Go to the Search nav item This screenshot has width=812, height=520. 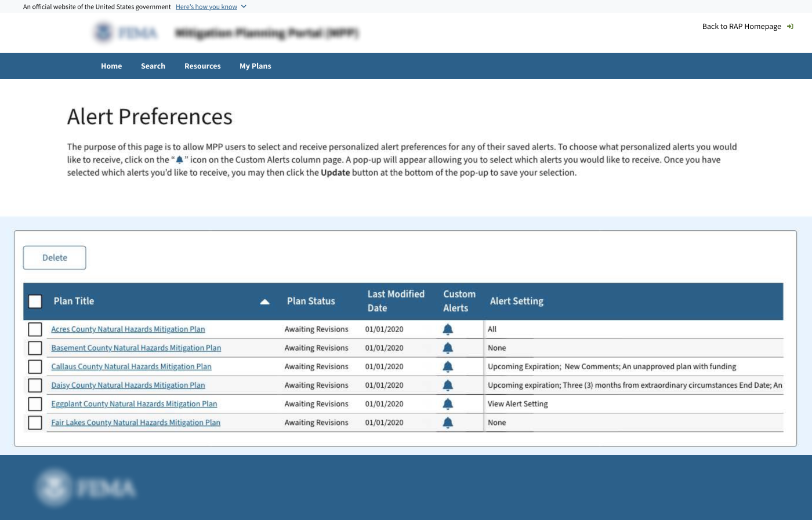pyautogui.click(x=153, y=66)
